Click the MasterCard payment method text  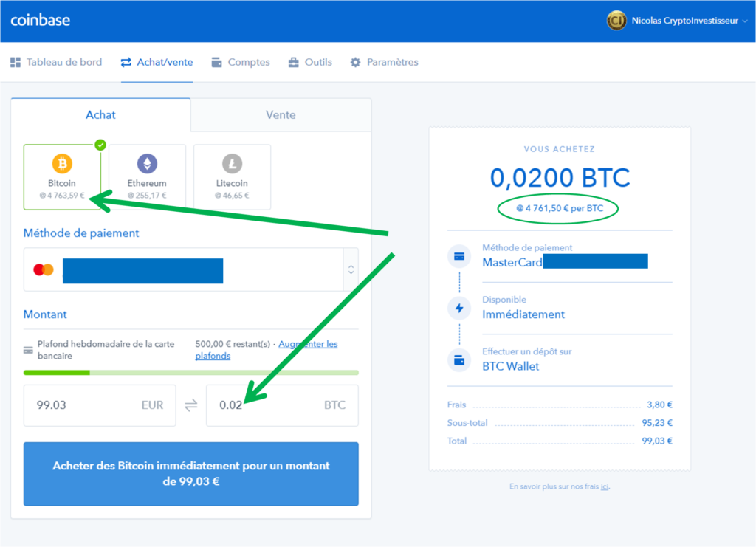click(512, 262)
